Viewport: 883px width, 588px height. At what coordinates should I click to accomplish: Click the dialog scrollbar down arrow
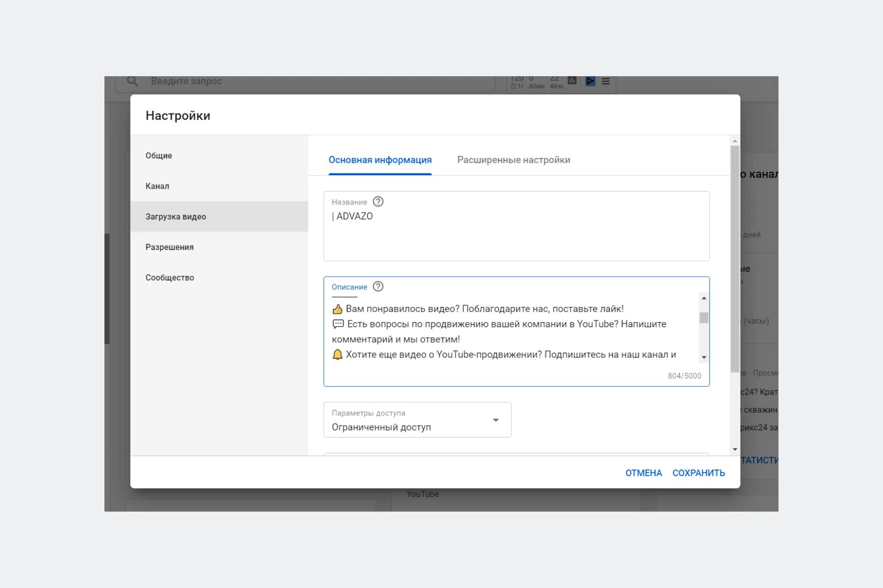point(735,449)
